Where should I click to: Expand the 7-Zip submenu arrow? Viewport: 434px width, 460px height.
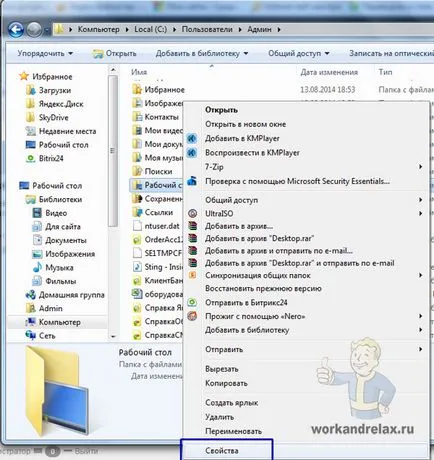pos(421,166)
